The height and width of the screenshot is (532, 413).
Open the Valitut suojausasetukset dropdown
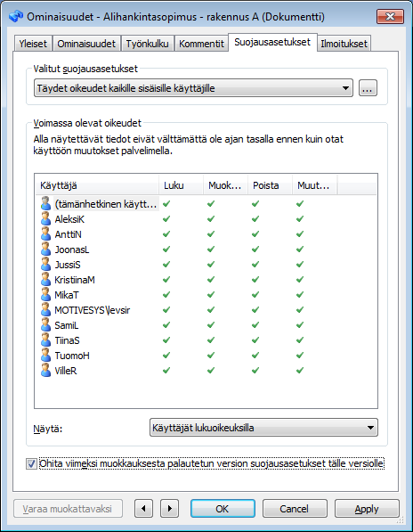193,88
